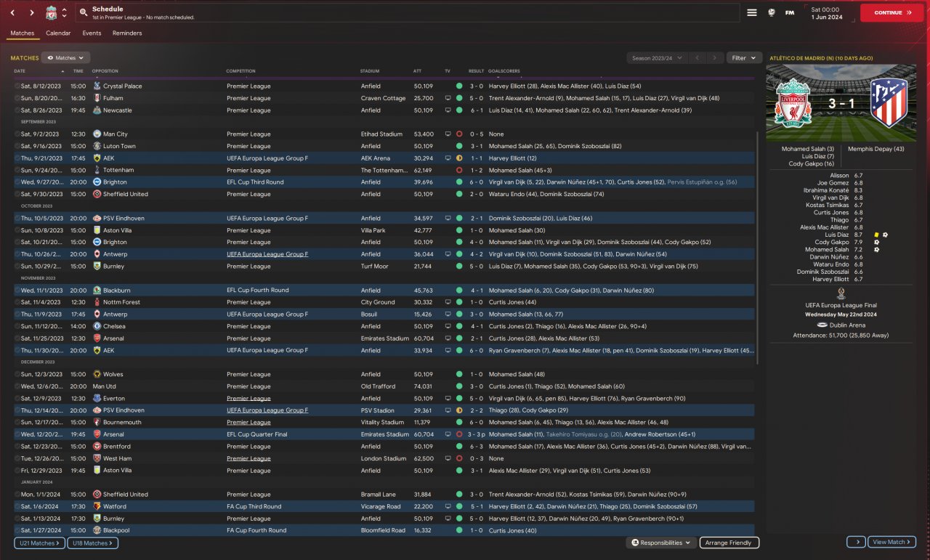This screenshot has width=930, height=560.
Task: Click the draw indicator on the AEK 9/21/2023 row
Action: coord(459,158)
